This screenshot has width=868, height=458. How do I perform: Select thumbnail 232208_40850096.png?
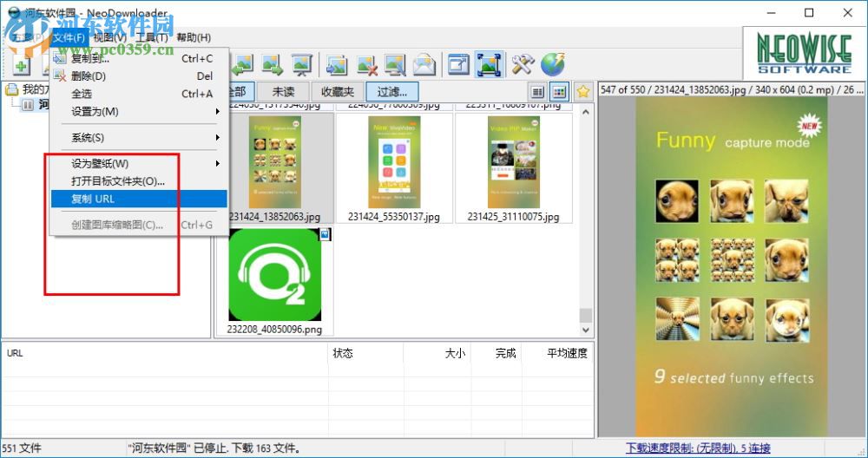point(275,280)
